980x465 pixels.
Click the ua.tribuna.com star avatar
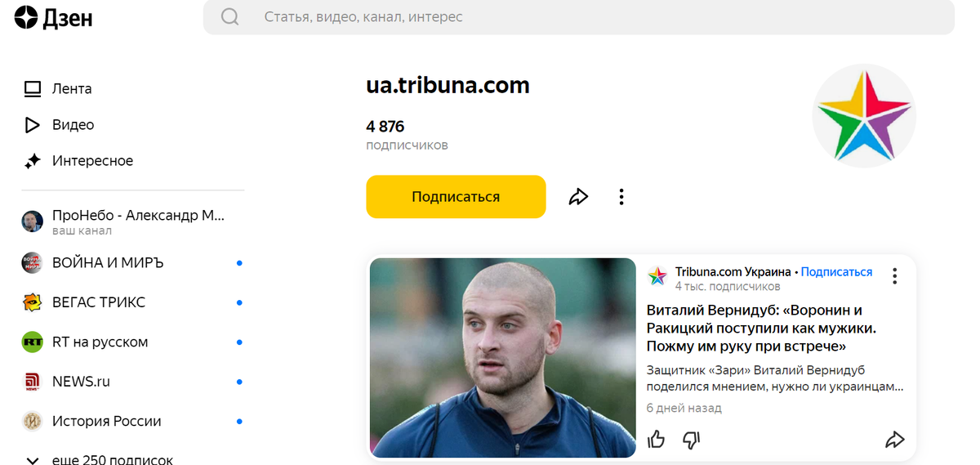(x=864, y=116)
